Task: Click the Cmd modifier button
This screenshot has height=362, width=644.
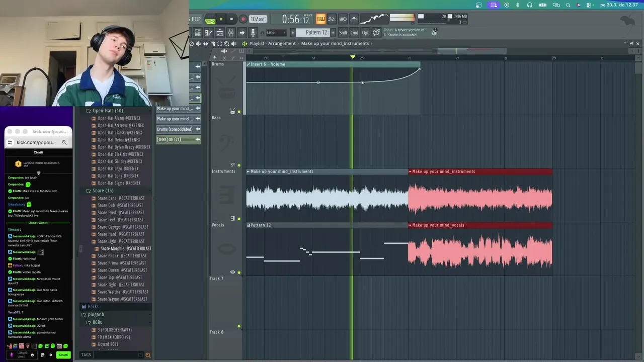Action: point(354,33)
